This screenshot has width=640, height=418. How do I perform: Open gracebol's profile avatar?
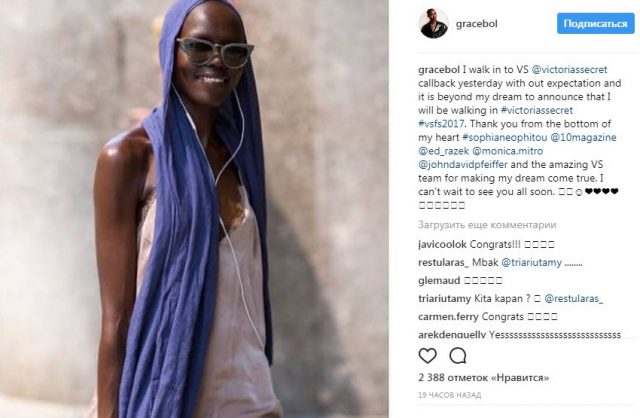433,23
